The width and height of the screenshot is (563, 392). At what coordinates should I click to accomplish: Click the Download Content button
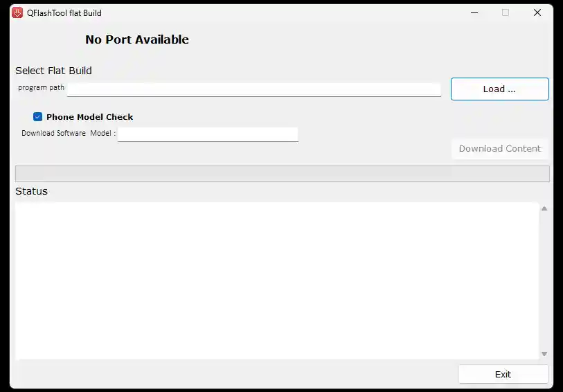(499, 149)
